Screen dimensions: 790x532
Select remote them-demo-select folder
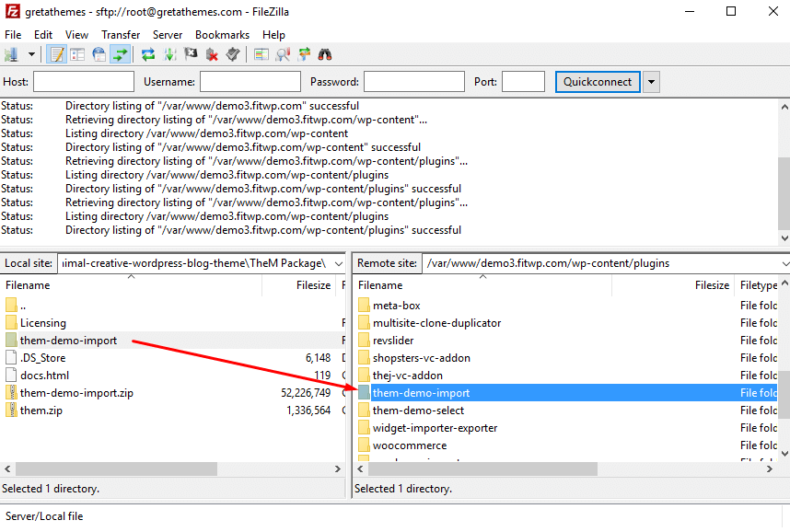click(x=566, y=411)
